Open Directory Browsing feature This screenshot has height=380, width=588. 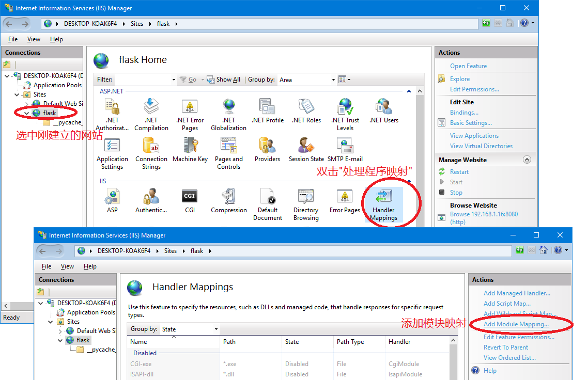pyautogui.click(x=306, y=204)
